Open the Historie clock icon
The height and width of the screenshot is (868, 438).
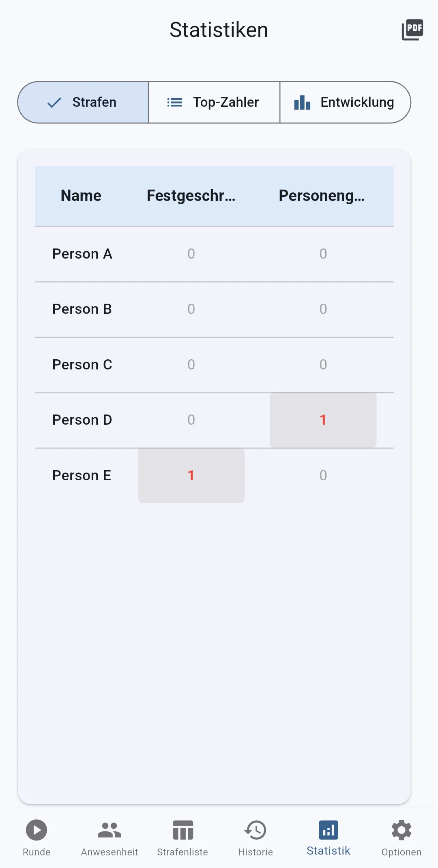255,830
